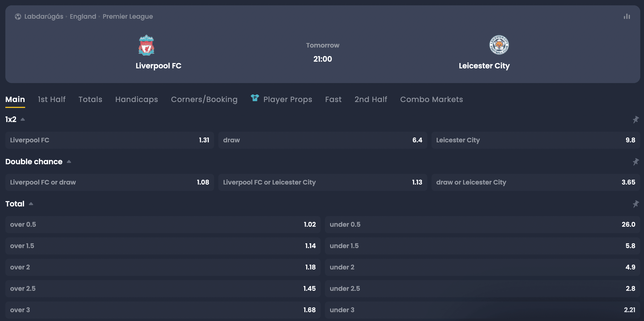Collapse the 1x2 section
Screen dimensions: 644x321
23,119
